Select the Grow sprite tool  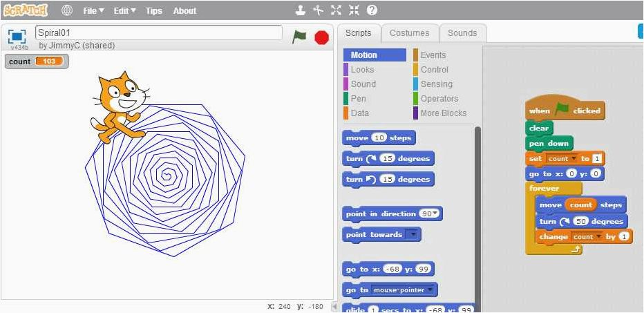(x=336, y=10)
